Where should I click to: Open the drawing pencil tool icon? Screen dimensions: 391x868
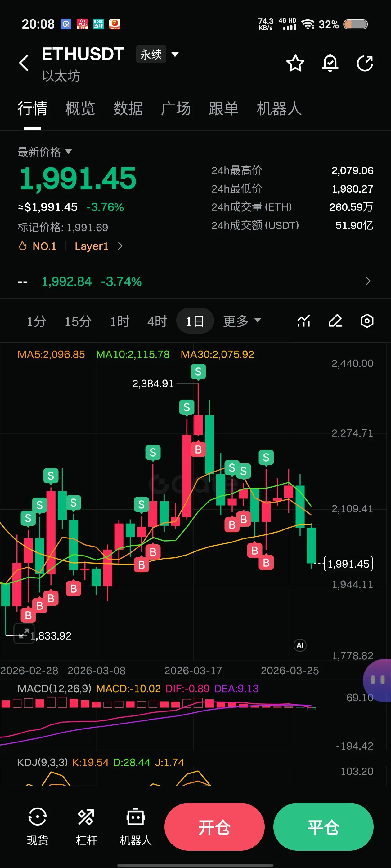(335, 321)
